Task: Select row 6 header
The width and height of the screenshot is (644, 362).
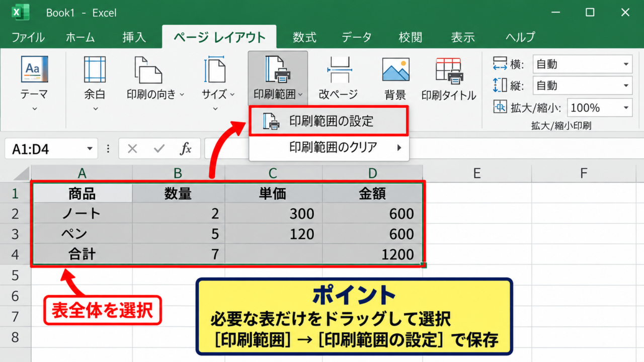Action: point(15,296)
